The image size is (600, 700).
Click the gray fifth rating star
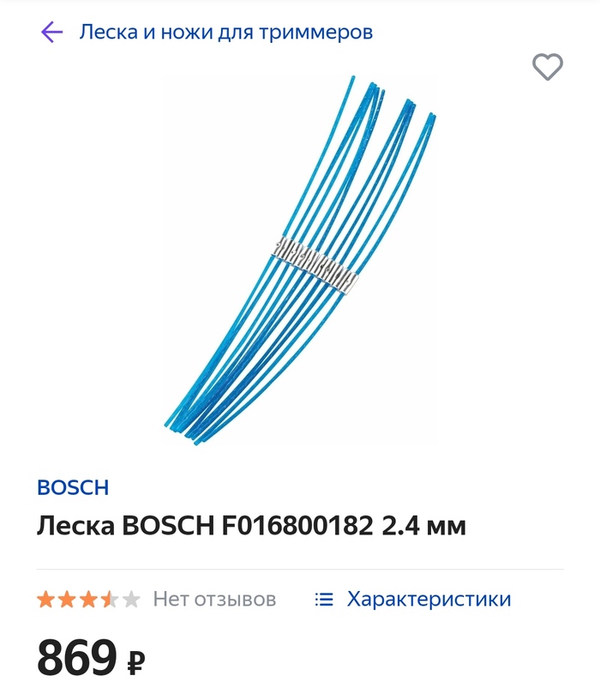point(131,599)
